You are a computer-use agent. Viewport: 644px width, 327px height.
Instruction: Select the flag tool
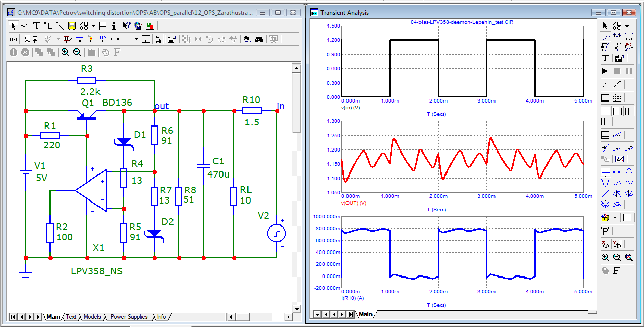pos(103,26)
